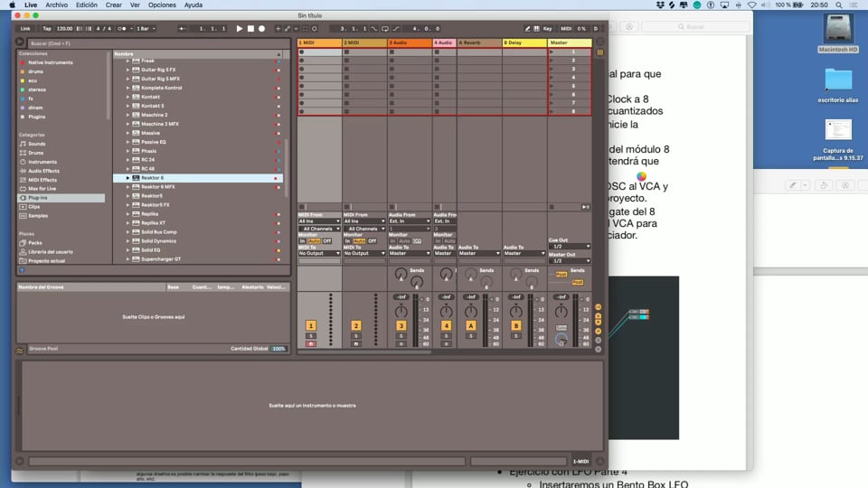Click the Tap tempo button
The image size is (868, 488).
point(47,28)
